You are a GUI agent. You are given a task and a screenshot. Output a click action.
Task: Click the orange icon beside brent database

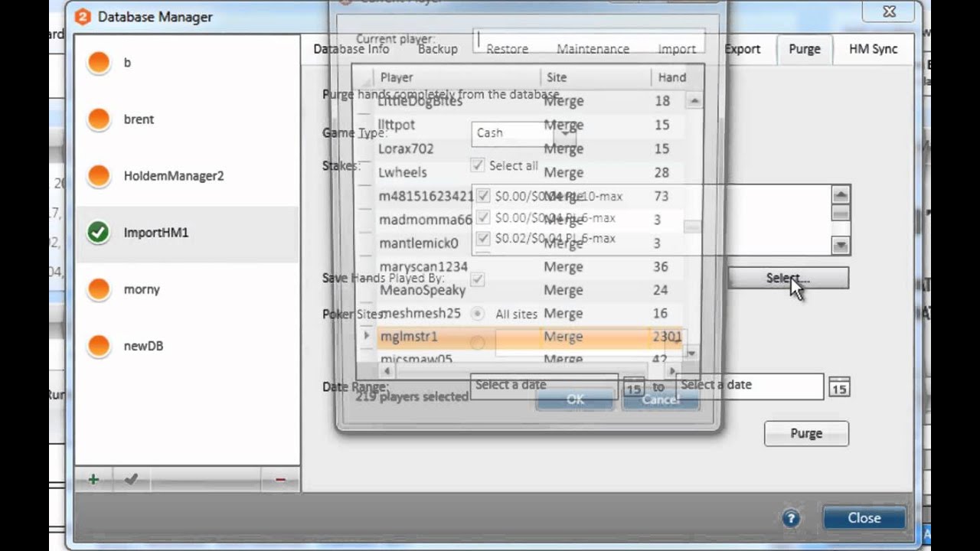coord(99,119)
